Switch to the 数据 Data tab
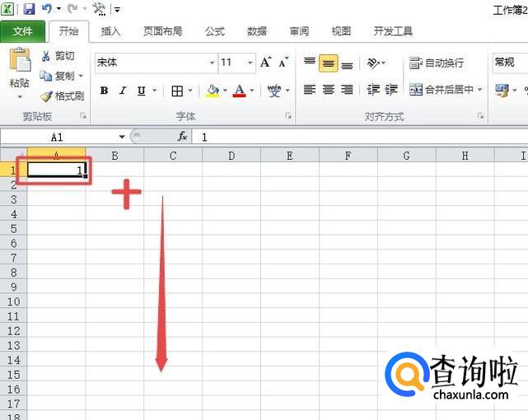The image size is (528, 420). click(257, 31)
